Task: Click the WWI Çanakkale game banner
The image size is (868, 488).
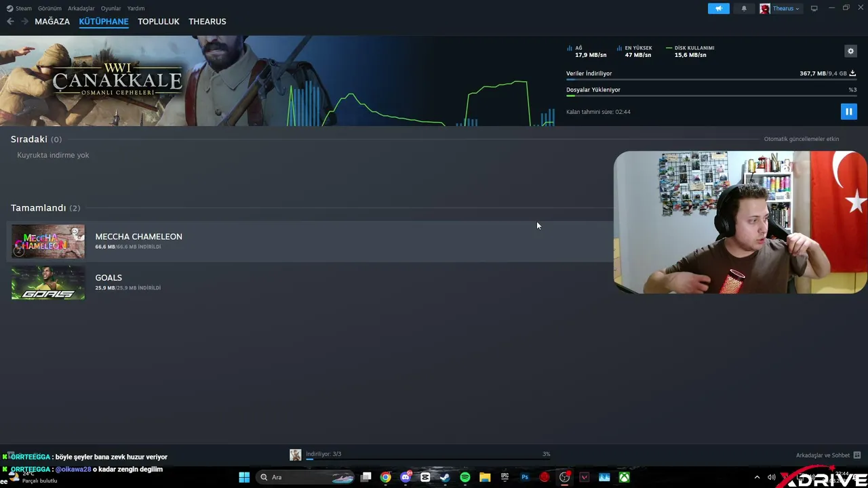Action: [x=117, y=81]
